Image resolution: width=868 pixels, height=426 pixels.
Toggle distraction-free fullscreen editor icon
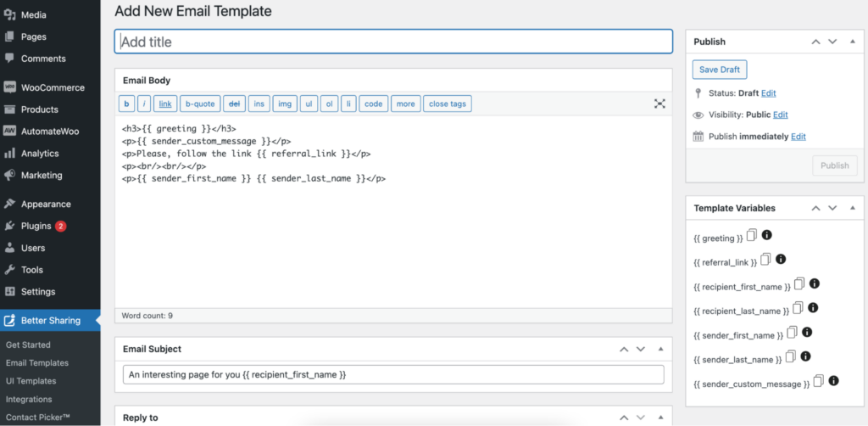(659, 104)
